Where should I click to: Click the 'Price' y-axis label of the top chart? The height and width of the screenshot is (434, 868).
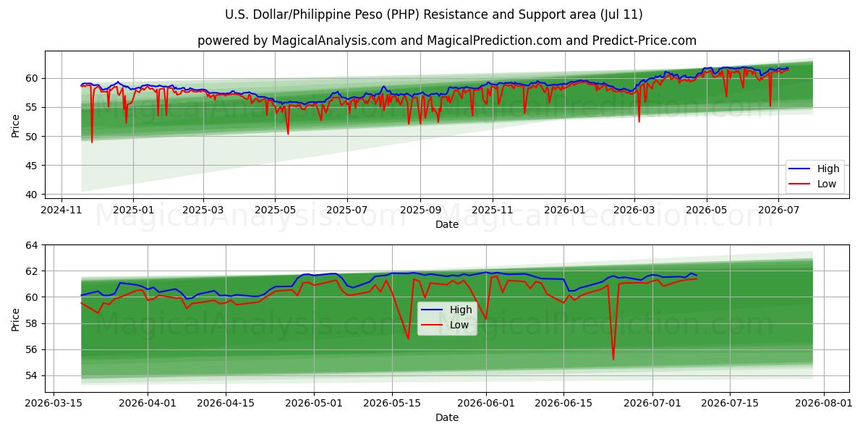pyautogui.click(x=15, y=124)
